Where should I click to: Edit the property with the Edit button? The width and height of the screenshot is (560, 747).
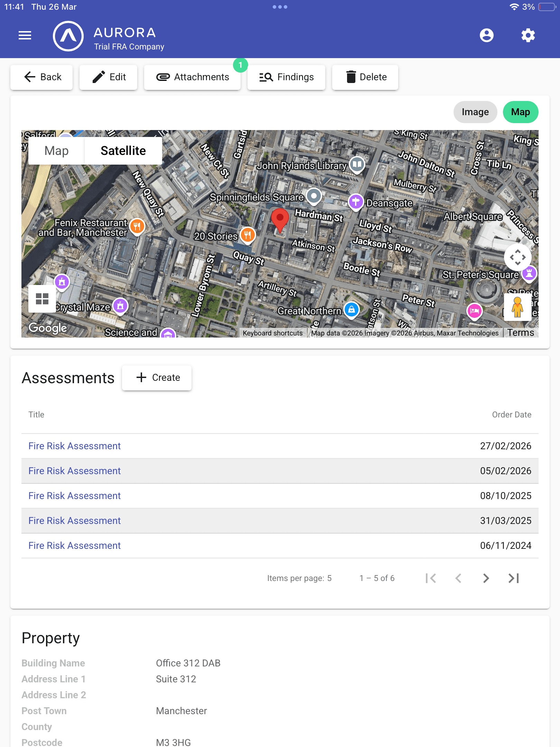108,77
